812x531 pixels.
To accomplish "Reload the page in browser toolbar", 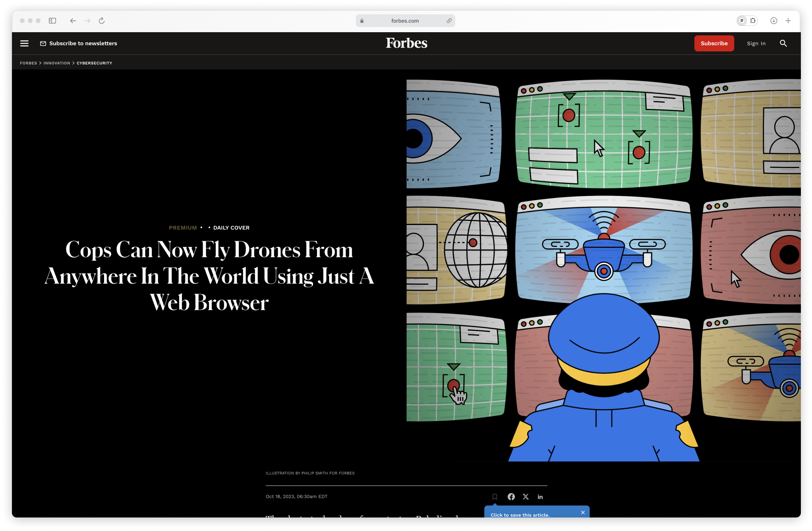I will pyautogui.click(x=102, y=21).
